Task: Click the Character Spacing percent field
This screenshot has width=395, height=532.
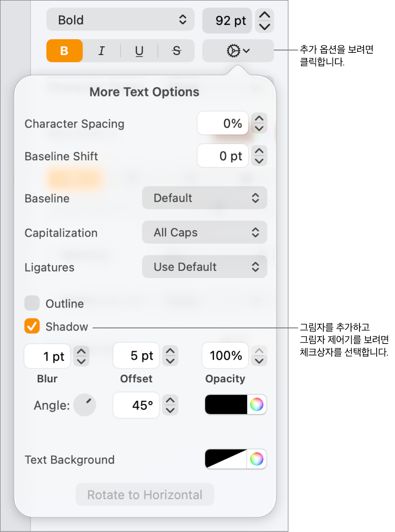Action: coord(223,123)
